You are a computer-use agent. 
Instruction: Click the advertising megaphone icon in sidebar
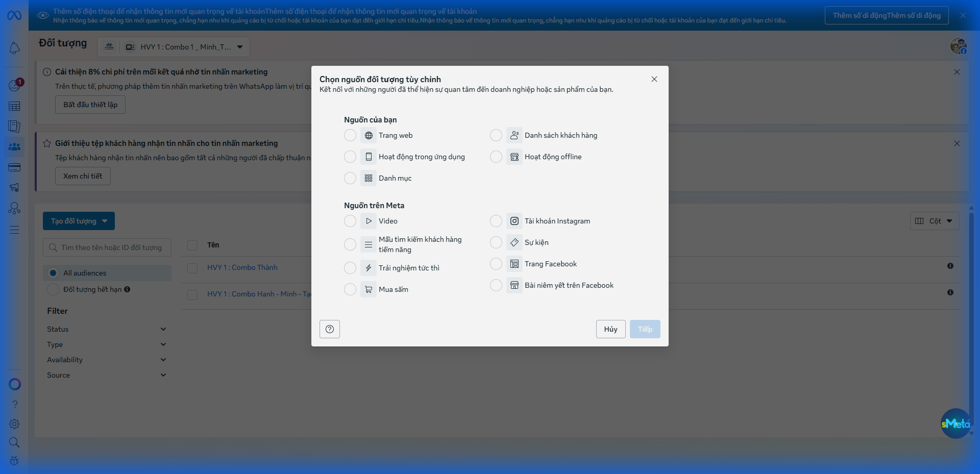click(x=14, y=187)
